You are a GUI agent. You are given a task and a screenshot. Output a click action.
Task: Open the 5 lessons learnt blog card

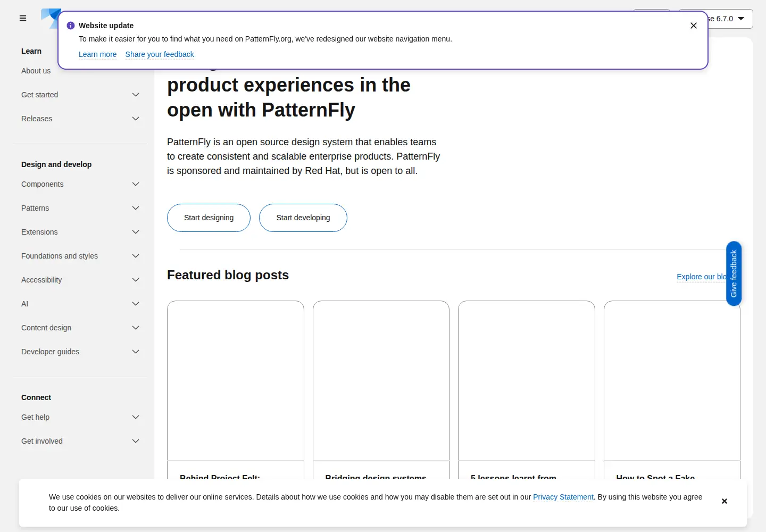tap(527, 389)
